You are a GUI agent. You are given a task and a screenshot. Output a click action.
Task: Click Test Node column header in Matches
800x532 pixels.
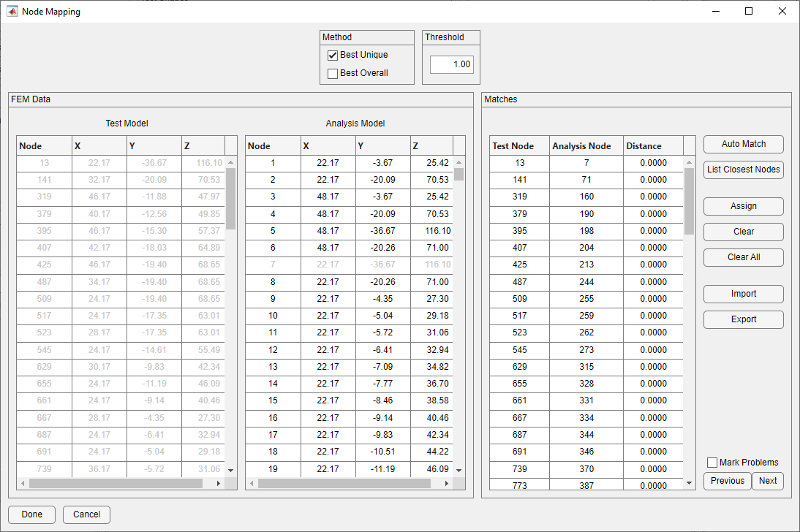point(519,146)
